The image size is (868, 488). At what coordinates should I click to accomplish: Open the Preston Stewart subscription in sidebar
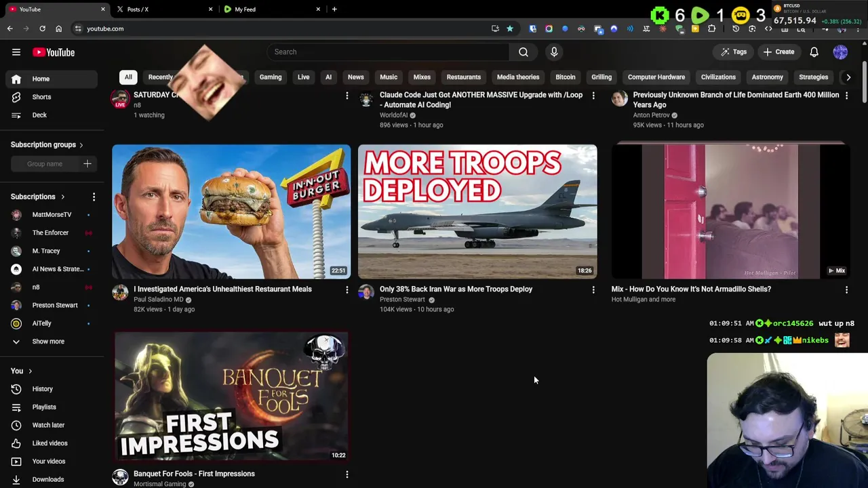(x=51, y=305)
